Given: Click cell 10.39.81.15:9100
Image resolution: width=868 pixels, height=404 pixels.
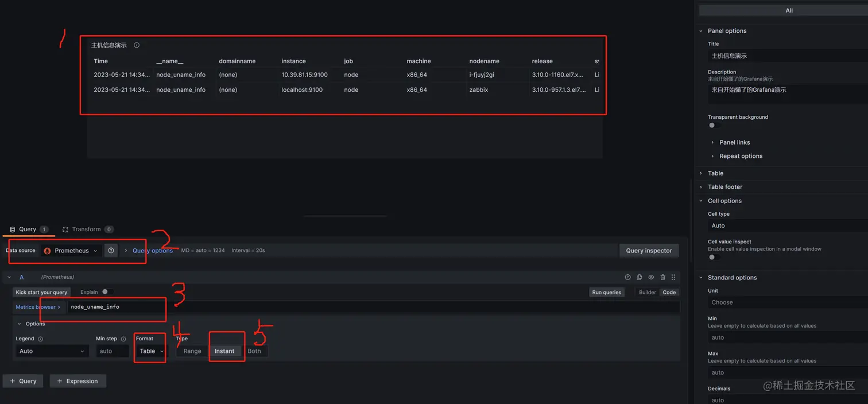Looking at the screenshot, I should [x=304, y=75].
